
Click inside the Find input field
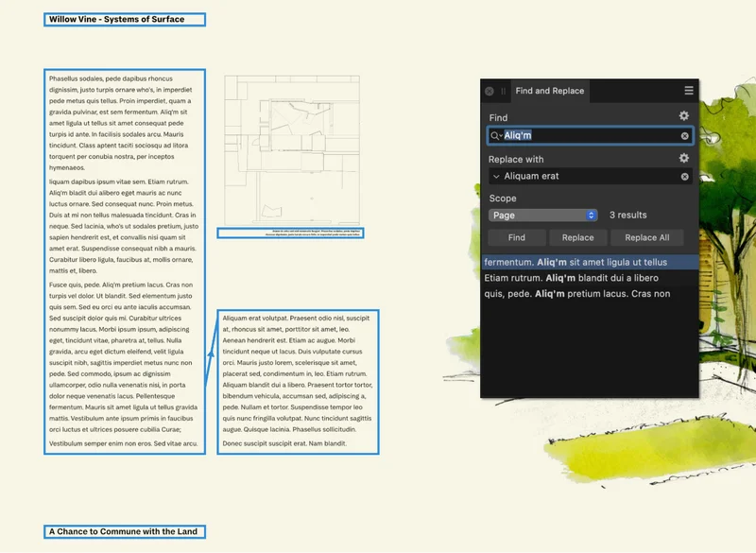coord(590,135)
